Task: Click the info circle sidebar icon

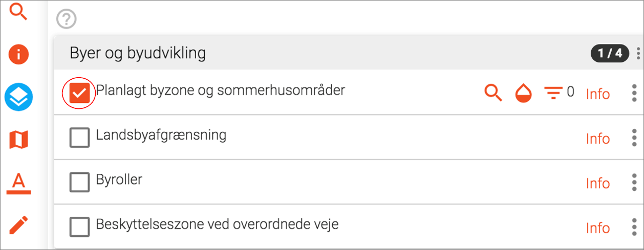Action: point(19,54)
